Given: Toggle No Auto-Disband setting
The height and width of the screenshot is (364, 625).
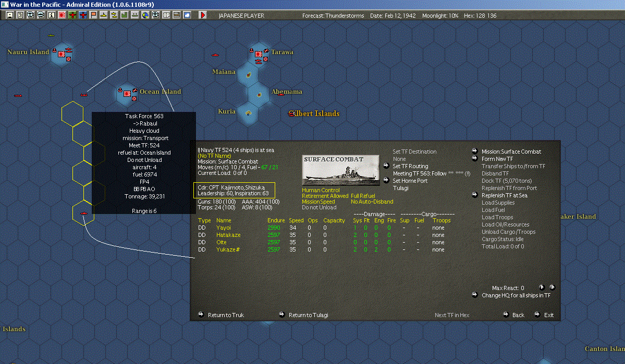Looking at the screenshot, I should [x=372, y=202].
